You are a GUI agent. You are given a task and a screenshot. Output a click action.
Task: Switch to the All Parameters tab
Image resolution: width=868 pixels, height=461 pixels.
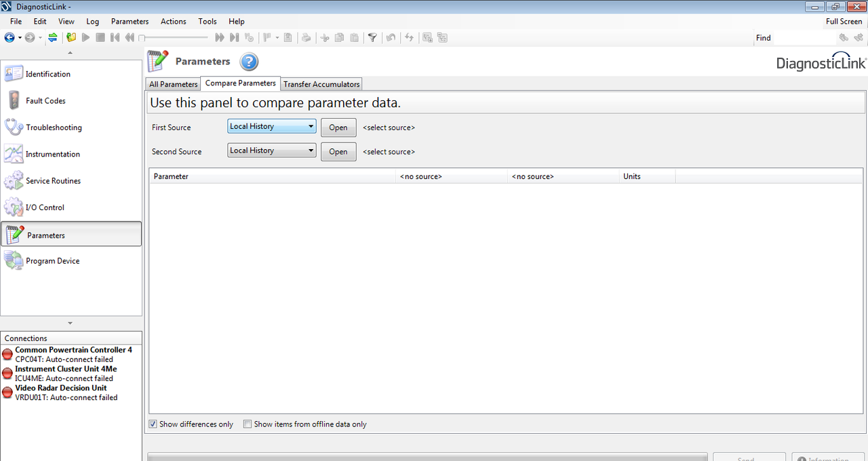[x=174, y=84]
